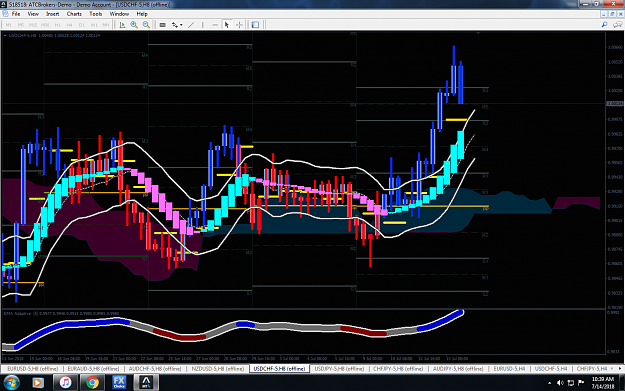Image resolution: width=625 pixels, height=391 pixels.
Task: Click the application icon left of File menu
Action: click(5, 14)
